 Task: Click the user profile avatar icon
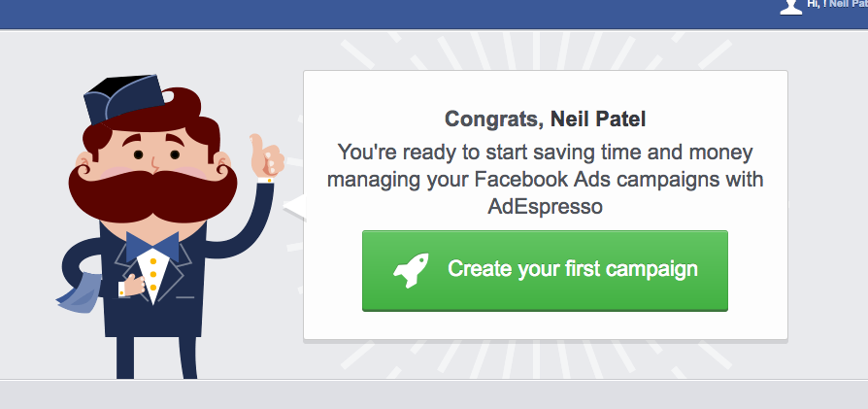pos(790,6)
